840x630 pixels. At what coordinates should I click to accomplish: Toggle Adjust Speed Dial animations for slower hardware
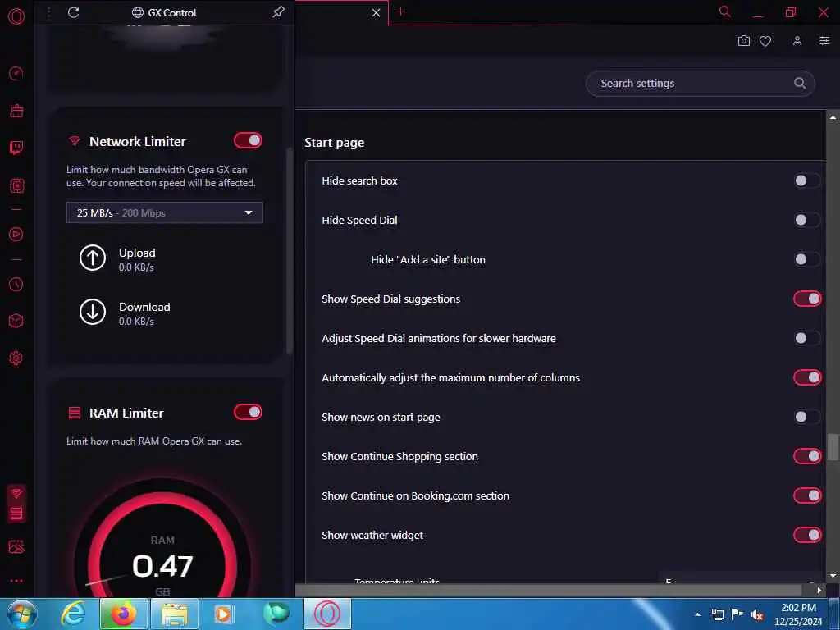807,338
